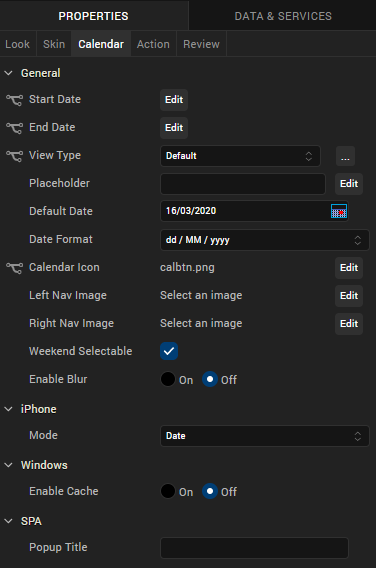Open the Date Format dropdown
This screenshot has width=376, height=568.
[265, 240]
